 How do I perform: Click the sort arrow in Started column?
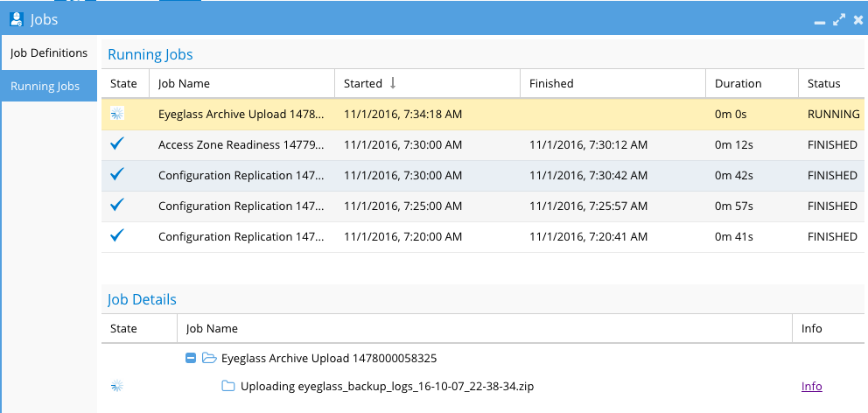(x=393, y=83)
